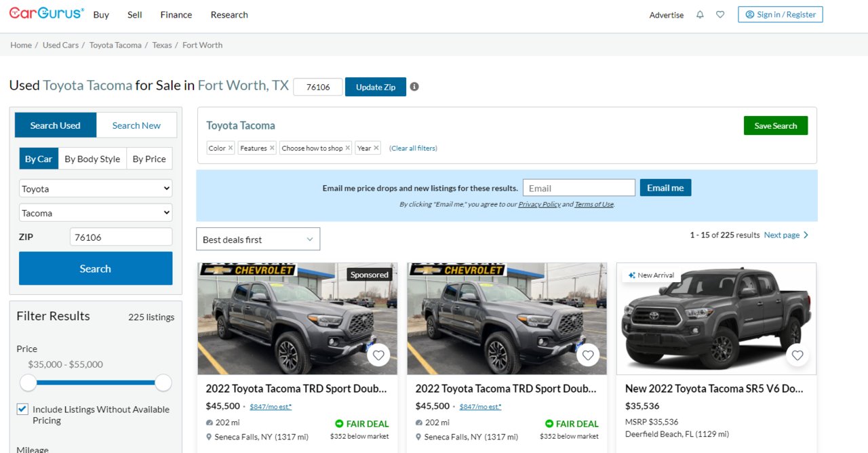Click the blue Search button

[96, 269]
